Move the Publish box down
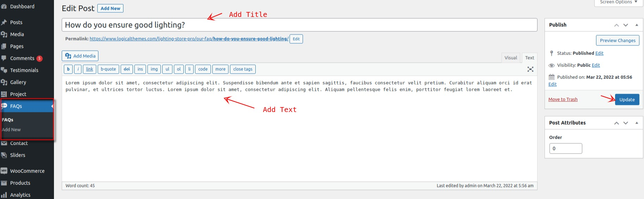 point(626,25)
